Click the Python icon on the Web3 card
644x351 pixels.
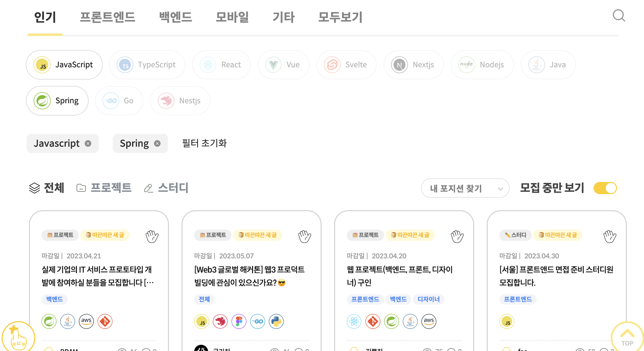point(276,321)
